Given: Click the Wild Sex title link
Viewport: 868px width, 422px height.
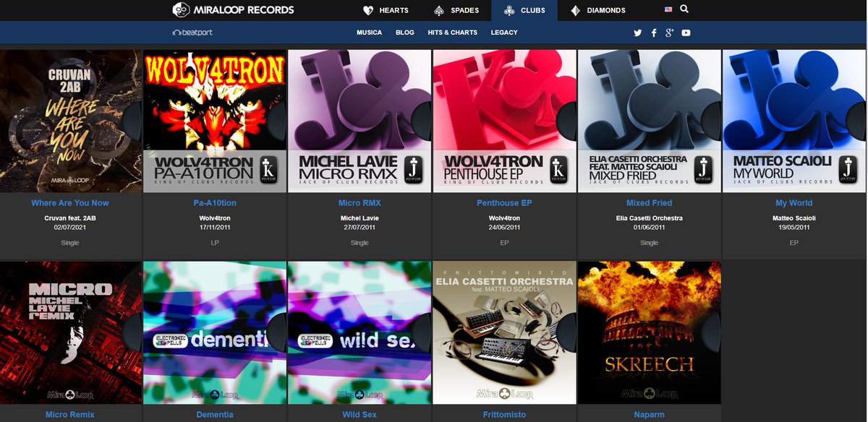Looking at the screenshot, I should pos(359,415).
